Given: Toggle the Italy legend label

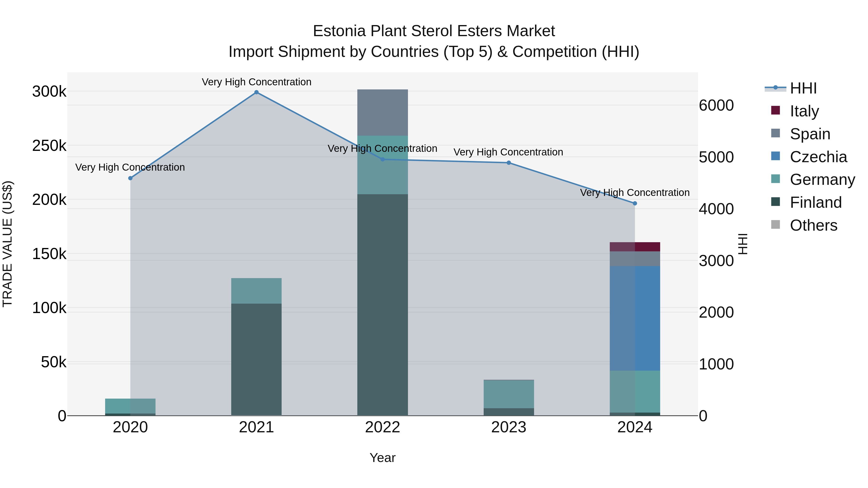Looking at the screenshot, I should [804, 111].
